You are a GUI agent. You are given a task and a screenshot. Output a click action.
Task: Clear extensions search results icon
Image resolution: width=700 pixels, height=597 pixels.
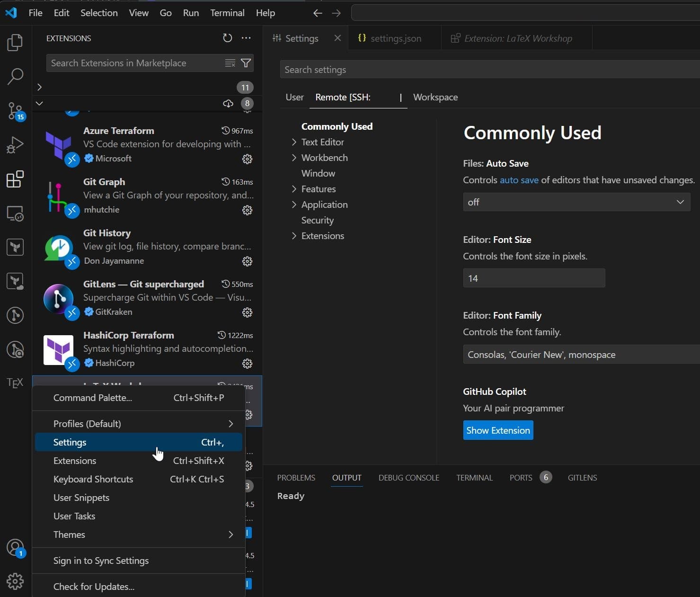click(230, 63)
